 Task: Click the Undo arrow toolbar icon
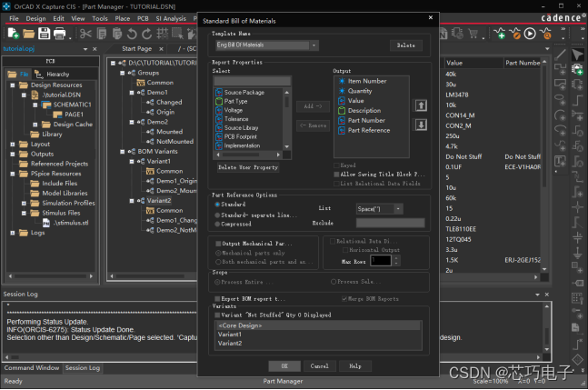click(132, 34)
